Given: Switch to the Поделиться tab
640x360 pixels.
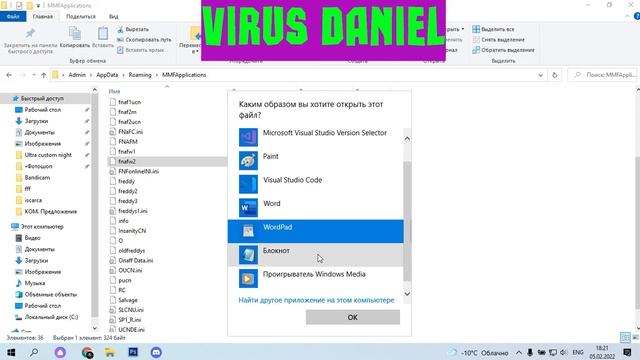Looking at the screenshot, I should tap(81, 16).
